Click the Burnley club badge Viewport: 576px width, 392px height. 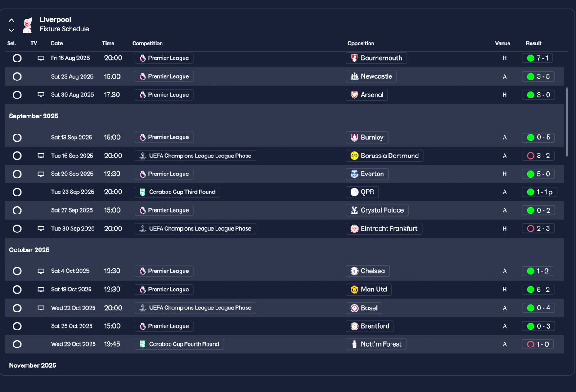(x=355, y=138)
